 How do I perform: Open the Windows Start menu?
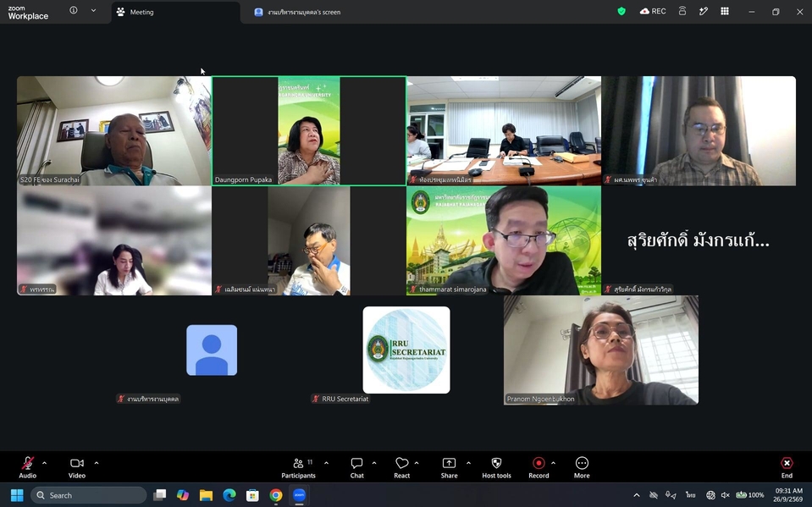pos(17,496)
